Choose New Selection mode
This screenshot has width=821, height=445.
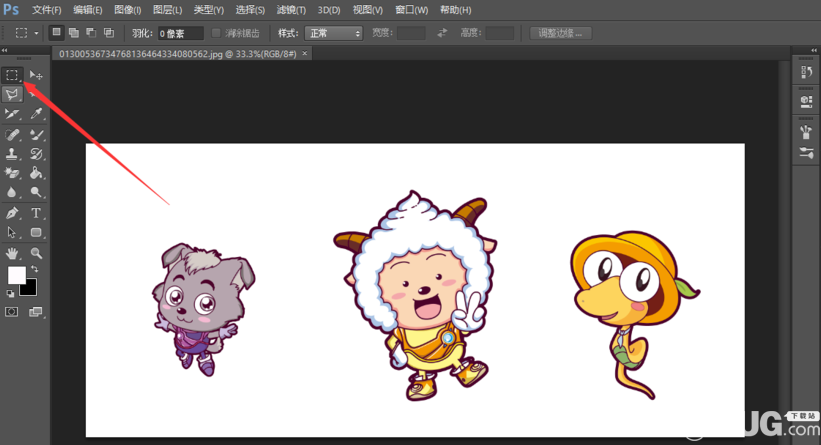pyautogui.click(x=57, y=33)
